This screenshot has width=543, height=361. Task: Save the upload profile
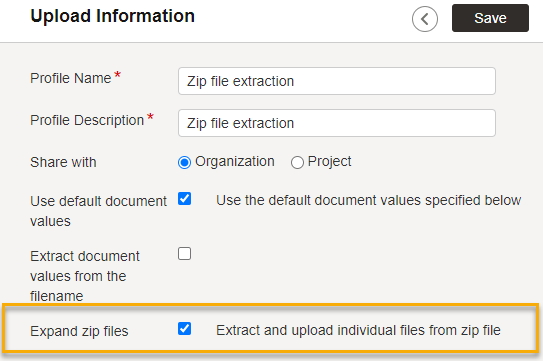click(x=490, y=18)
